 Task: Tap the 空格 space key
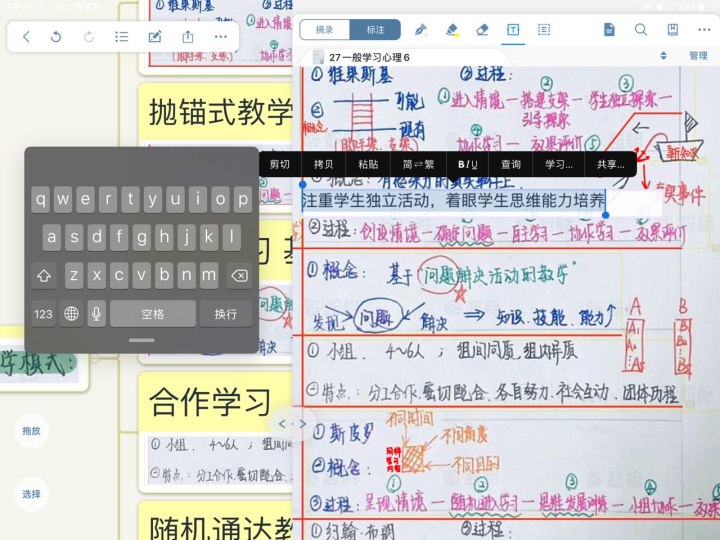click(153, 314)
